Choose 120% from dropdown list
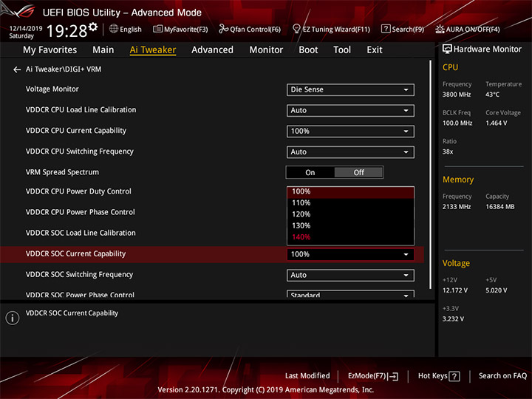Screen dimensions: 532x399 point(350,214)
